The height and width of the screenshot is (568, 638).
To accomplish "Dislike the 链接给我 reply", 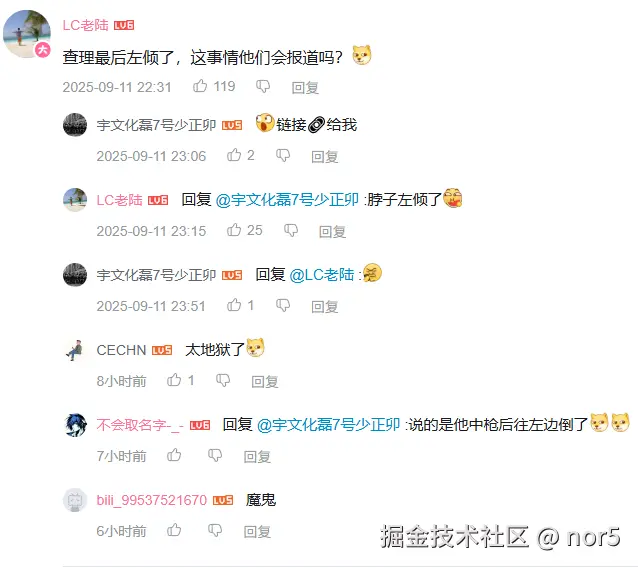I will click(x=283, y=155).
